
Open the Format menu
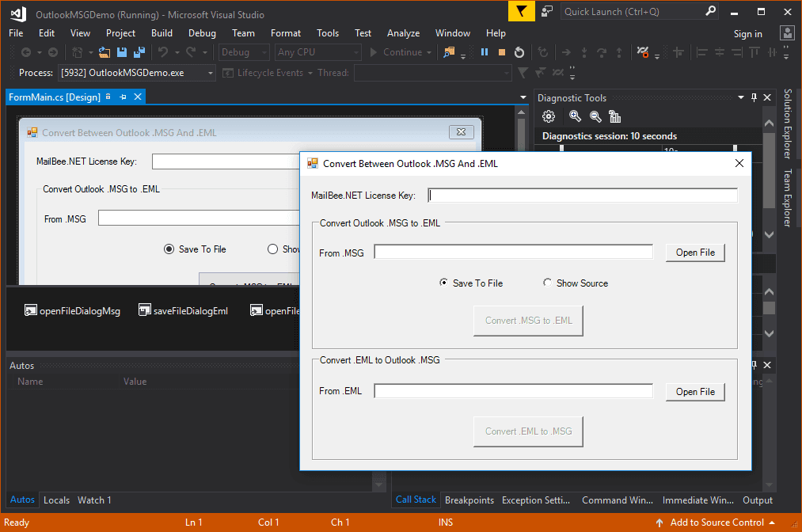click(x=285, y=33)
